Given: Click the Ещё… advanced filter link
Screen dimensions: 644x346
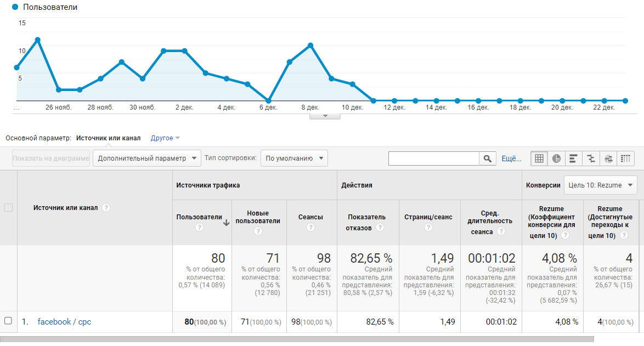Looking at the screenshot, I should [x=511, y=158].
